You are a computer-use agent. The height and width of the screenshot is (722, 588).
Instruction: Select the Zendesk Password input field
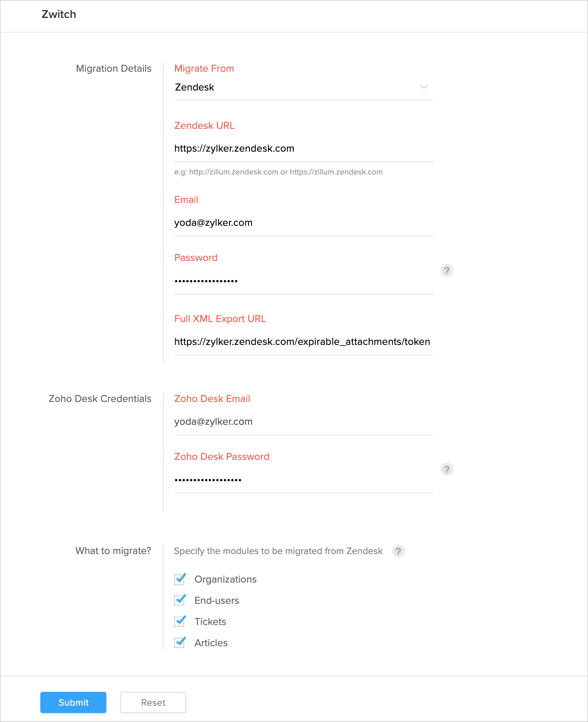point(303,281)
